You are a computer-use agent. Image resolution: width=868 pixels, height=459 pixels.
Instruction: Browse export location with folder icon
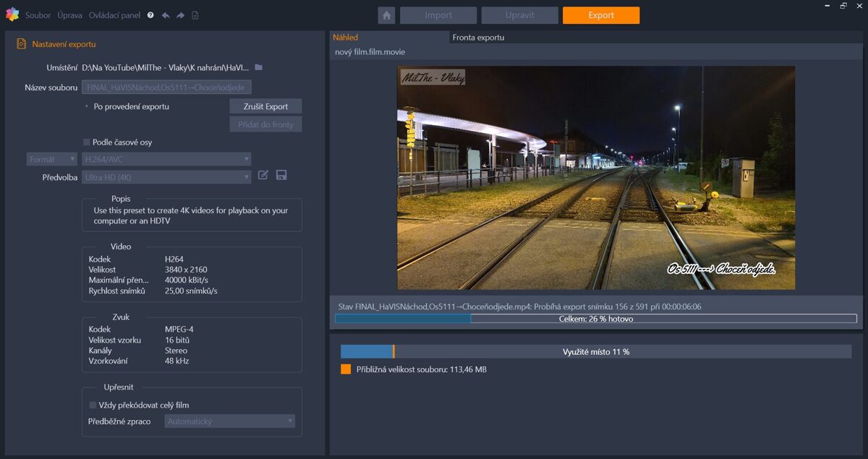258,67
